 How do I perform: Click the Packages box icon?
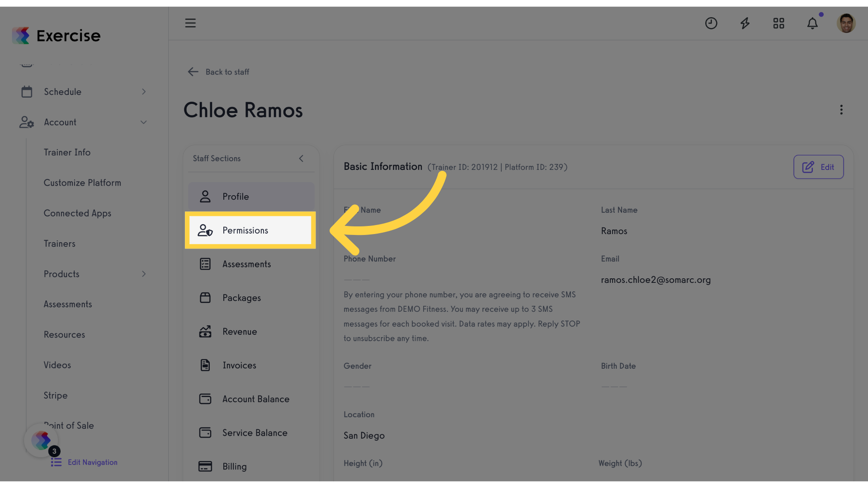coord(205,298)
